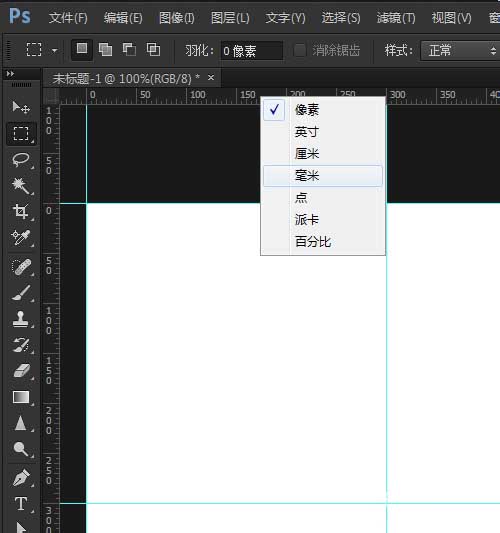Choose 厘米 in ruler units menu
This screenshot has width=500, height=533.
click(x=323, y=154)
